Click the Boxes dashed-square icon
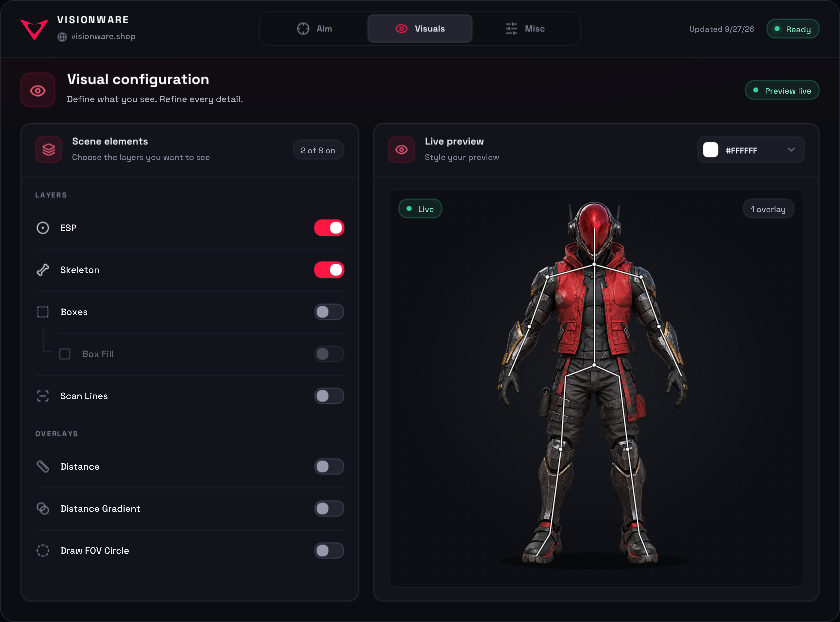 coord(42,312)
